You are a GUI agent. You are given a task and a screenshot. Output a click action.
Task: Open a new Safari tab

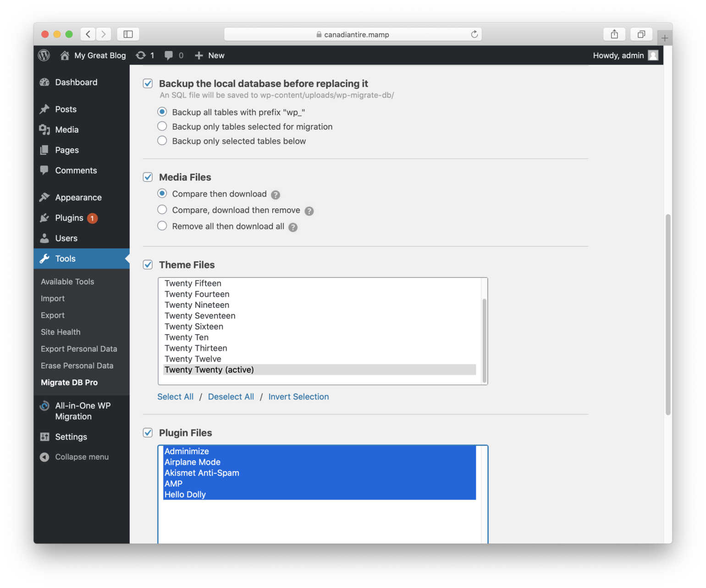[665, 38]
